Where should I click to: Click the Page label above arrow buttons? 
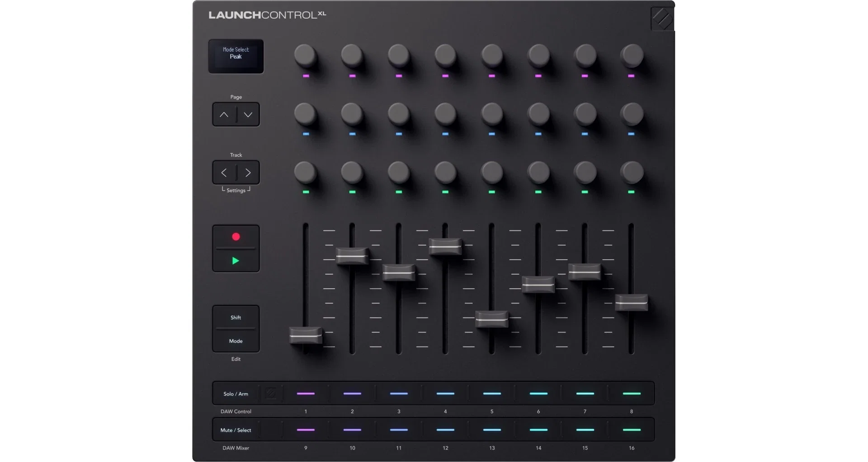(x=236, y=97)
